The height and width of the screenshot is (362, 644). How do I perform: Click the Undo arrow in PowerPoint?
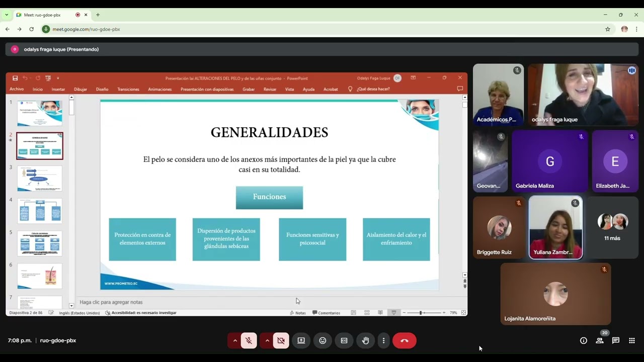pyautogui.click(x=25, y=78)
